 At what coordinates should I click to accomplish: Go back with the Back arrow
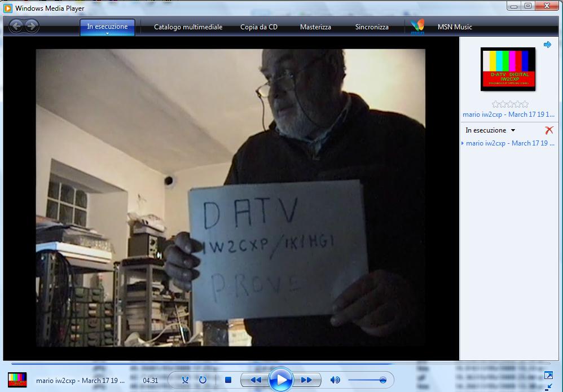[16, 26]
